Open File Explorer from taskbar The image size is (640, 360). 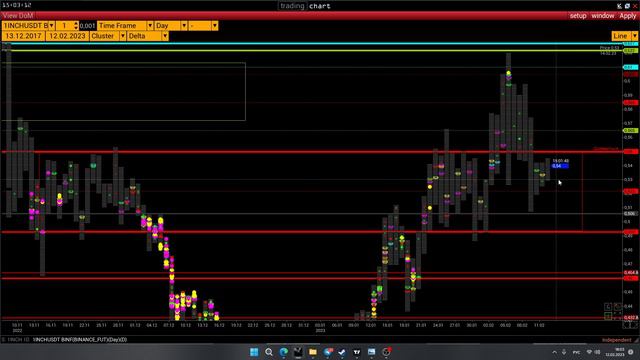313,352
